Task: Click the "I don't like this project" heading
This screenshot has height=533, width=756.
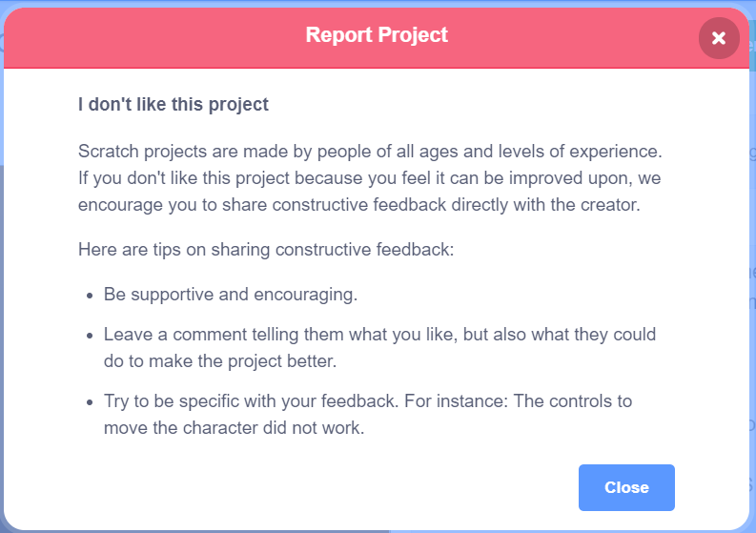Action: (x=174, y=105)
